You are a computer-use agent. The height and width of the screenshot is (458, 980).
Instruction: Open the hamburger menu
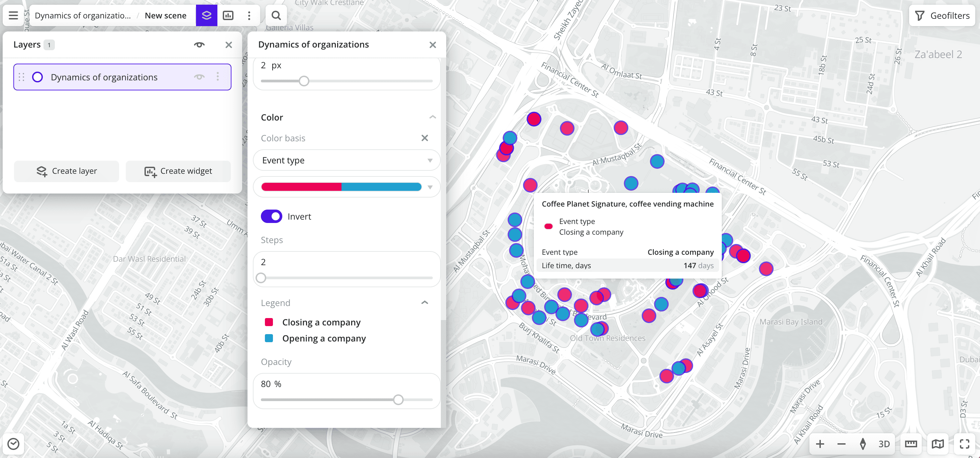13,15
